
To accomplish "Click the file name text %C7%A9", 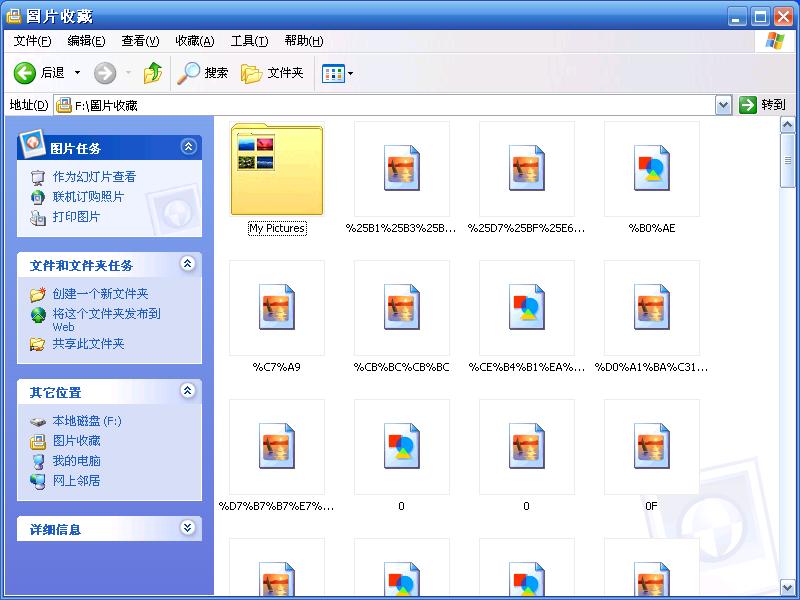I will tap(277, 367).
